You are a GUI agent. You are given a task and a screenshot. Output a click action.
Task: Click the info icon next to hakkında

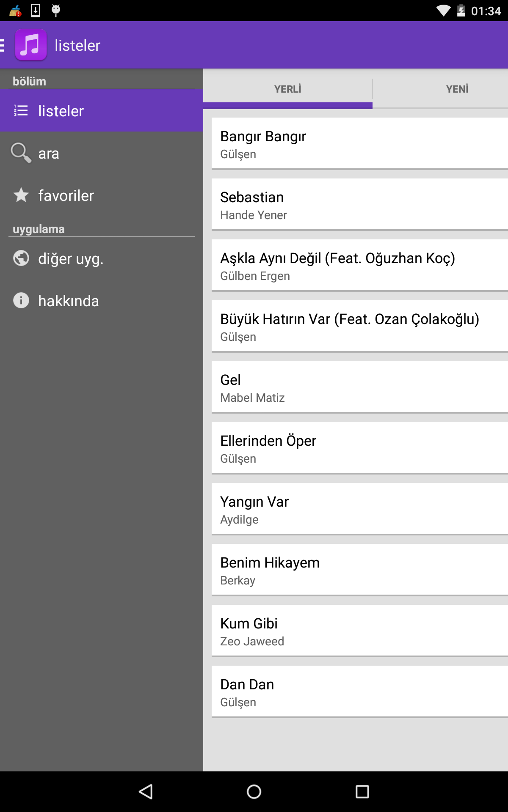click(x=21, y=301)
